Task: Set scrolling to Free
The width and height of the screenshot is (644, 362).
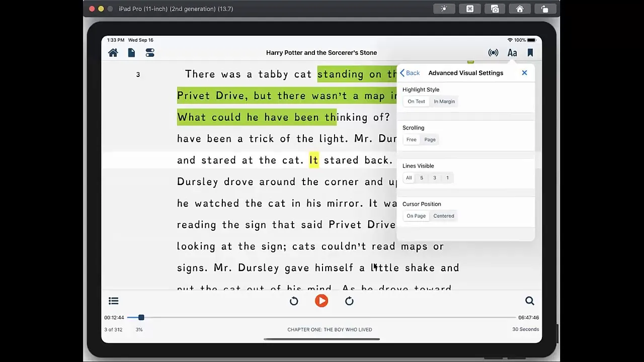Action: [x=411, y=140]
